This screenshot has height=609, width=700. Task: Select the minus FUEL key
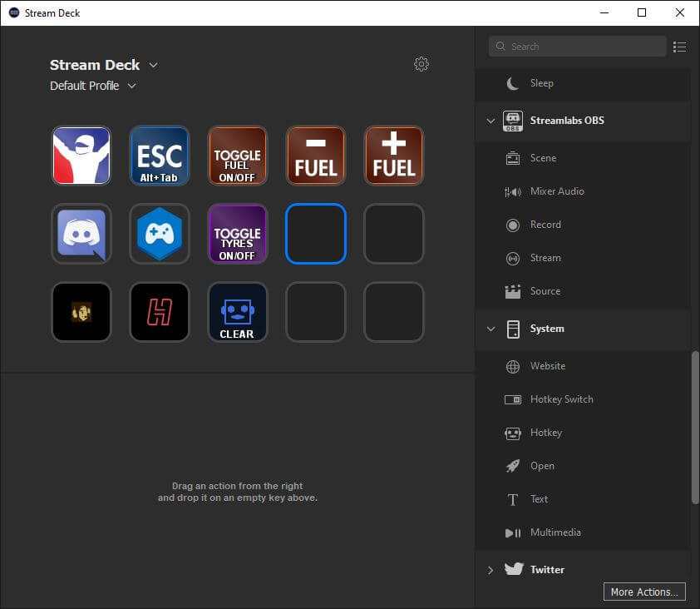pyautogui.click(x=316, y=156)
